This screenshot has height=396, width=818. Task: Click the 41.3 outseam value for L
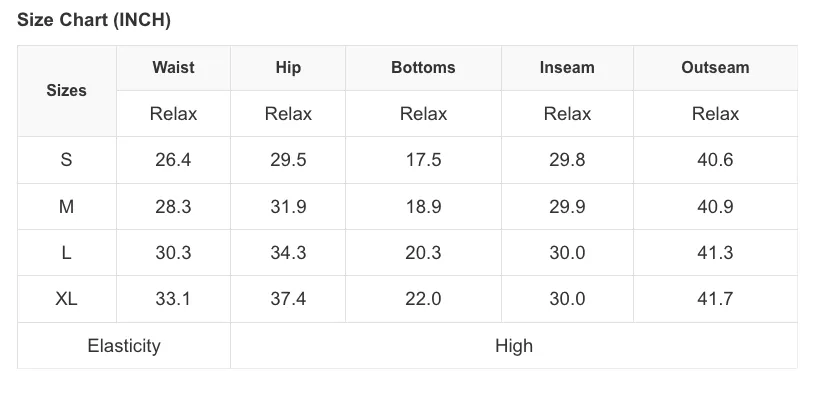[x=715, y=253]
